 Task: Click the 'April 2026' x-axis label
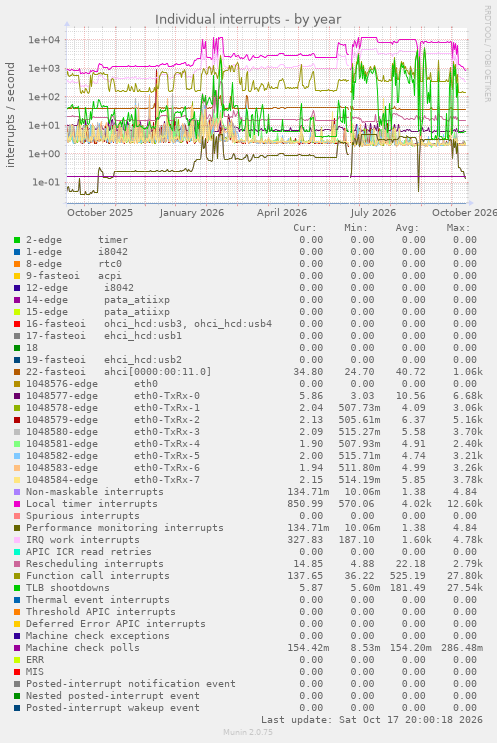282,213
